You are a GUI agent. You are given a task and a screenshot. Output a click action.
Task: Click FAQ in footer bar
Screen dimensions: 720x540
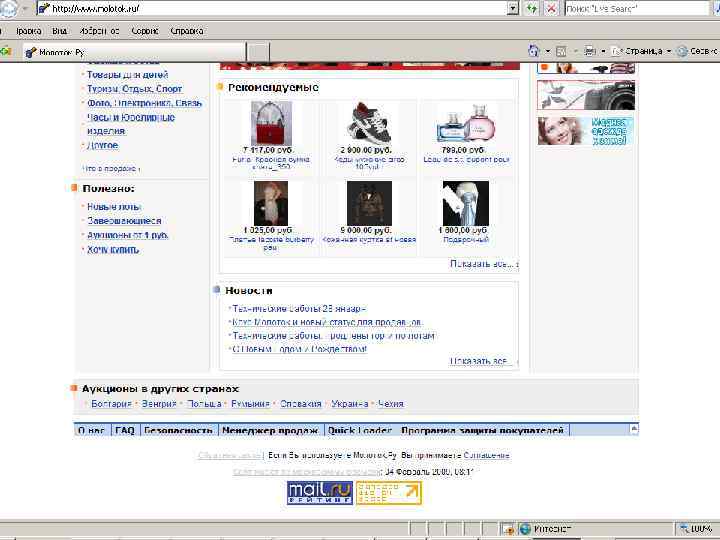(125, 430)
